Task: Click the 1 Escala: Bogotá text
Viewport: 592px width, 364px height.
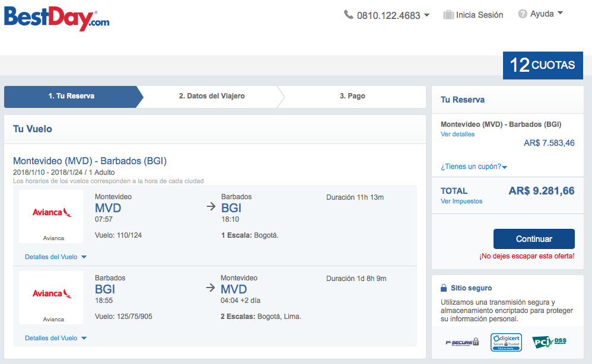Action: pos(250,235)
